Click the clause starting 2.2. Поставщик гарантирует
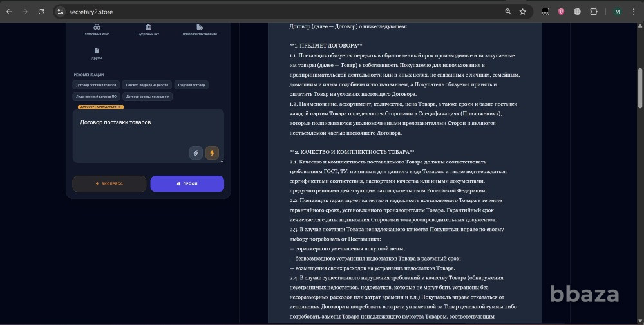644x325 pixels. (x=395, y=200)
